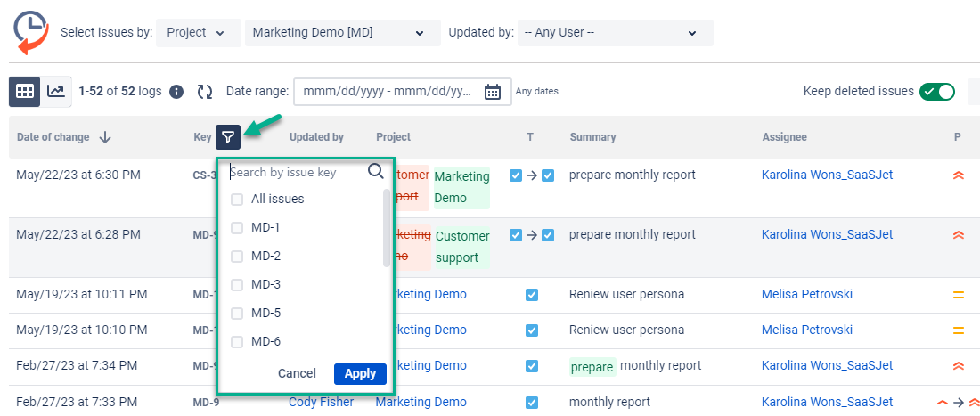The height and width of the screenshot is (416, 980).
Task: Switch to table grid view
Action: (25, 91)
